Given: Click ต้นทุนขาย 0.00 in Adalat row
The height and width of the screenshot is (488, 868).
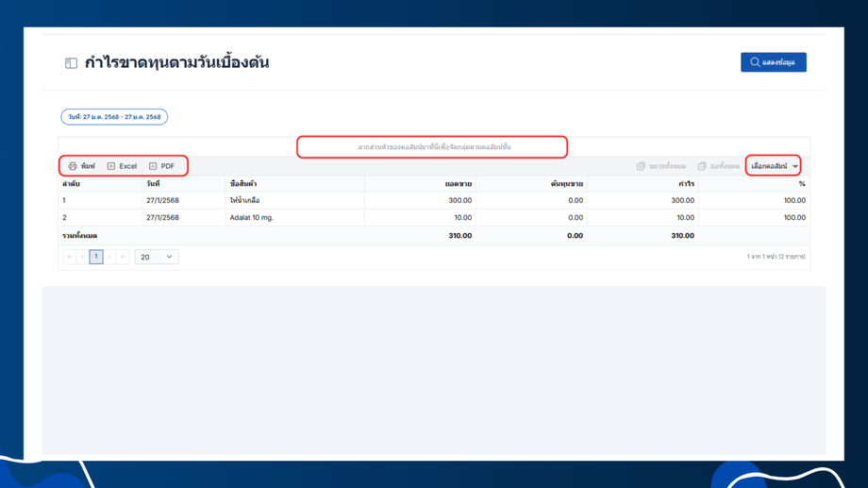Looking at the screenshot, I should tap(531, 218).
